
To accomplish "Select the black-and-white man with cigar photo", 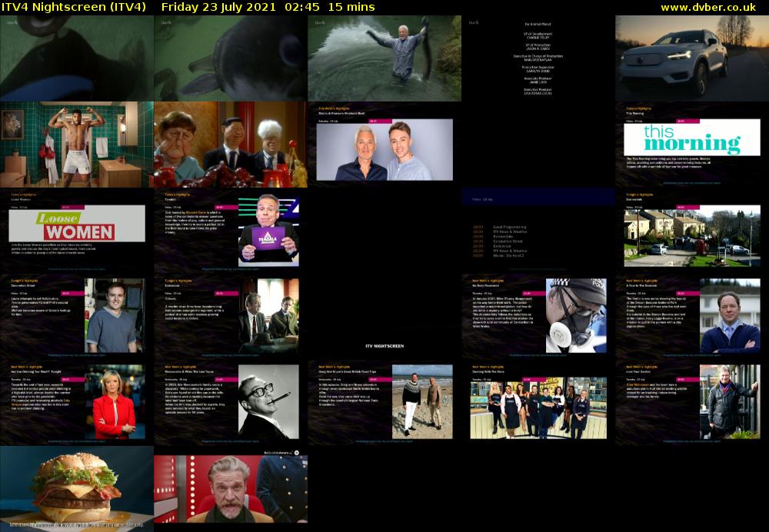I will click(x=268, y=401).
